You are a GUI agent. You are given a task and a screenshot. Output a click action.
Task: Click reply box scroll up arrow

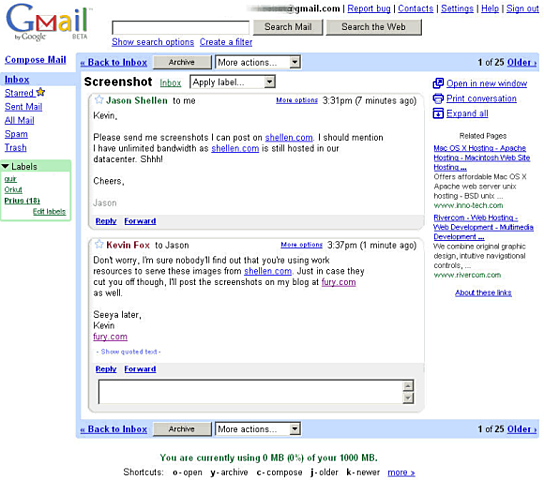tap(408, 386)
